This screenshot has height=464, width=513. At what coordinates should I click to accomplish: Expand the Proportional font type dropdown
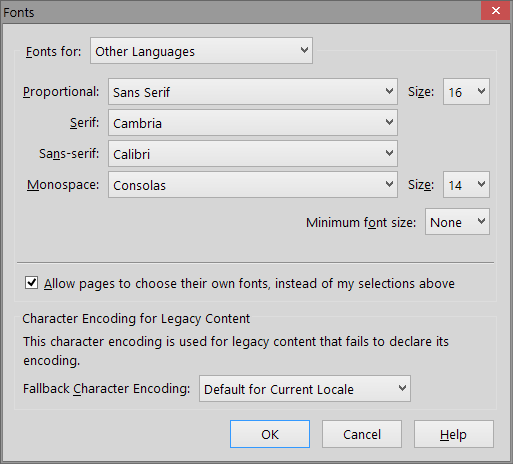click(x=253, y=92)
